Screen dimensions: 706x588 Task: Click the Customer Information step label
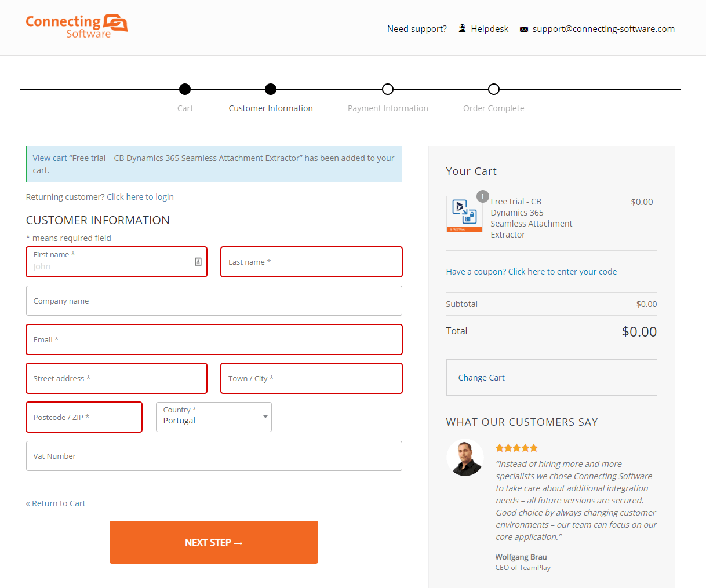pyautogui.click(x=271, y=108)
